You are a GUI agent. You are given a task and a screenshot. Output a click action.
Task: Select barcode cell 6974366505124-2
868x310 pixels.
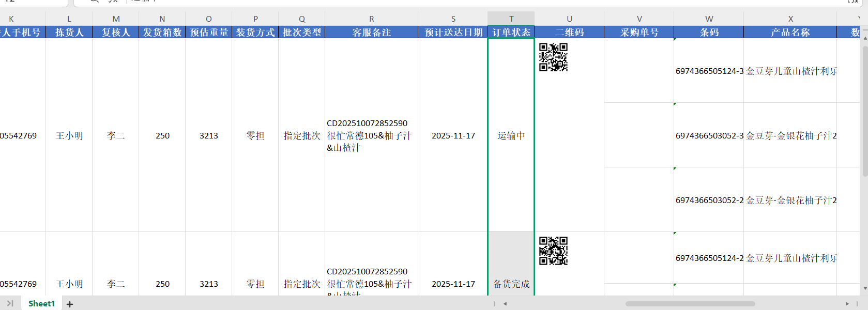point(709,258)
